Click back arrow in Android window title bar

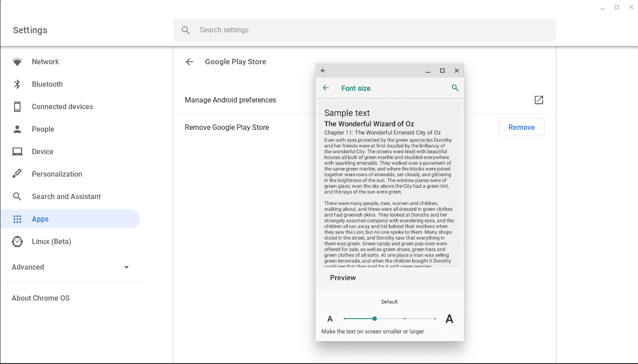323,71
